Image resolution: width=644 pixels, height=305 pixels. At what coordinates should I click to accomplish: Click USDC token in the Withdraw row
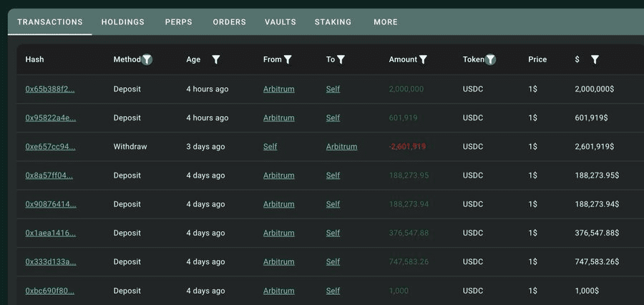click(473, 147)
